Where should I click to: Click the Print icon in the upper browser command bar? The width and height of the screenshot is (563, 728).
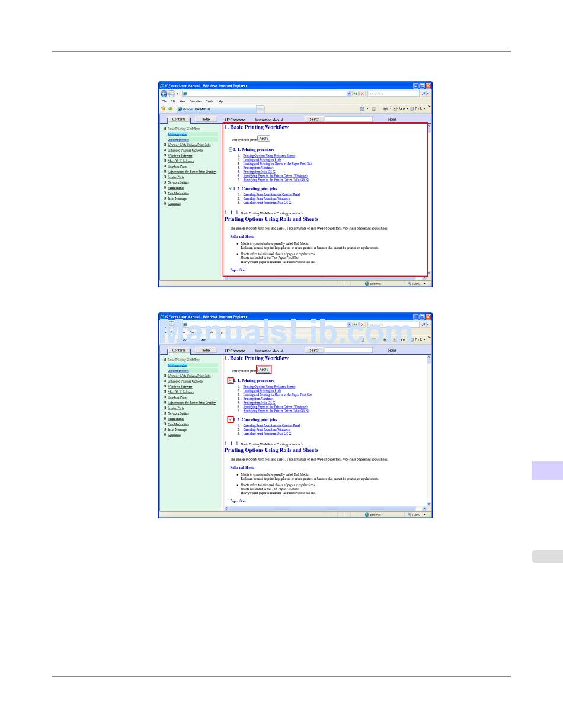(385, 108)
